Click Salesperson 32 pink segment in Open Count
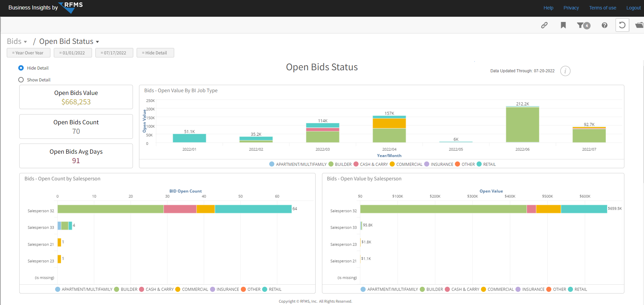 [180, 209]
